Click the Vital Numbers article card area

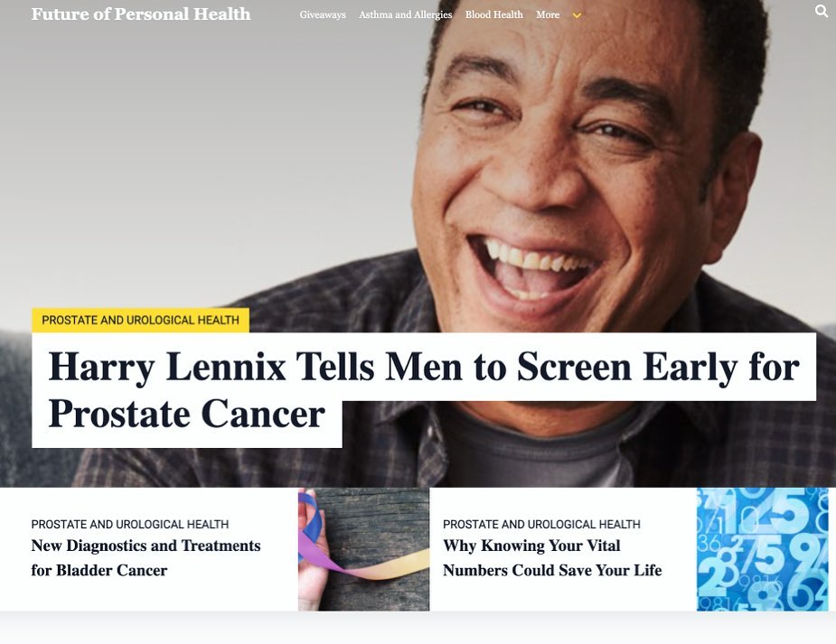(563, 597)
